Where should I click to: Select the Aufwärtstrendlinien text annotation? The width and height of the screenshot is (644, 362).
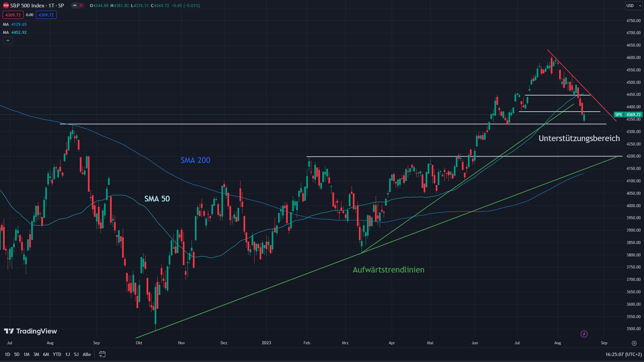[x=388, y=270]
